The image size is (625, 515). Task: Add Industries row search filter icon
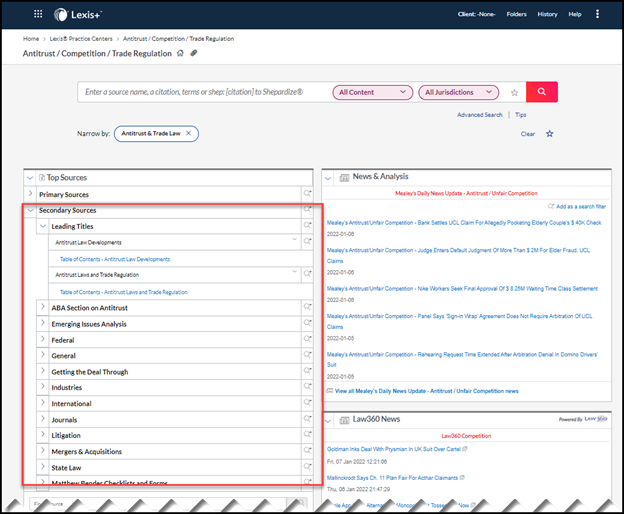click(307, 387)
